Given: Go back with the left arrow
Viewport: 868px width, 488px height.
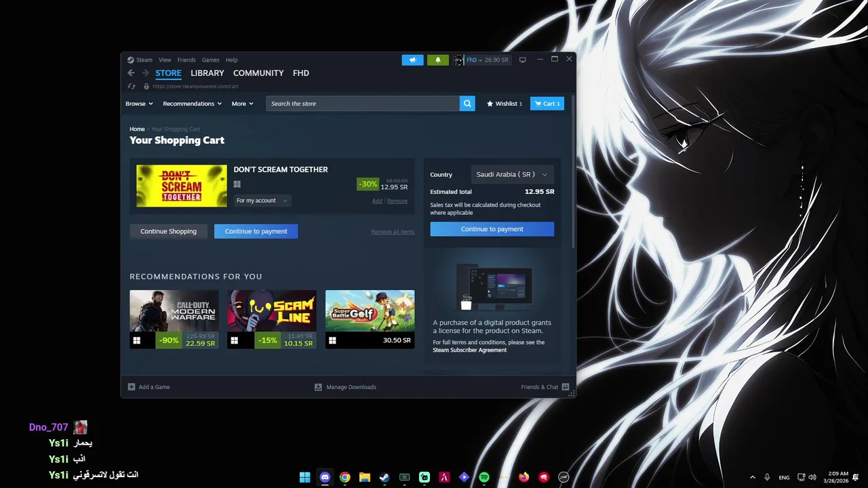Looking at the screenshot, I should click(132, 73).
